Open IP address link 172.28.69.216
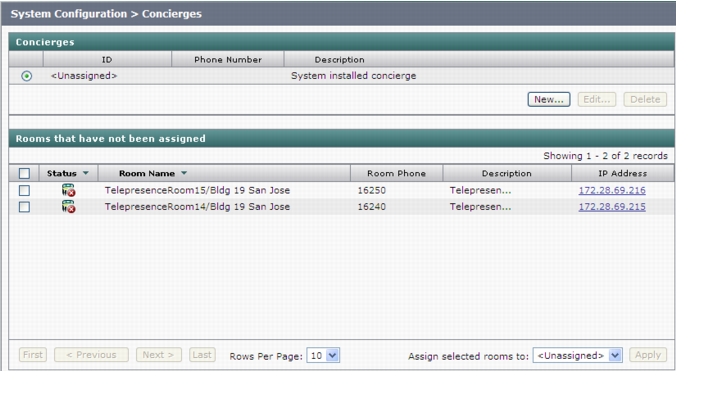The height and width of the screenshot is (395, 701). point(612,190)
